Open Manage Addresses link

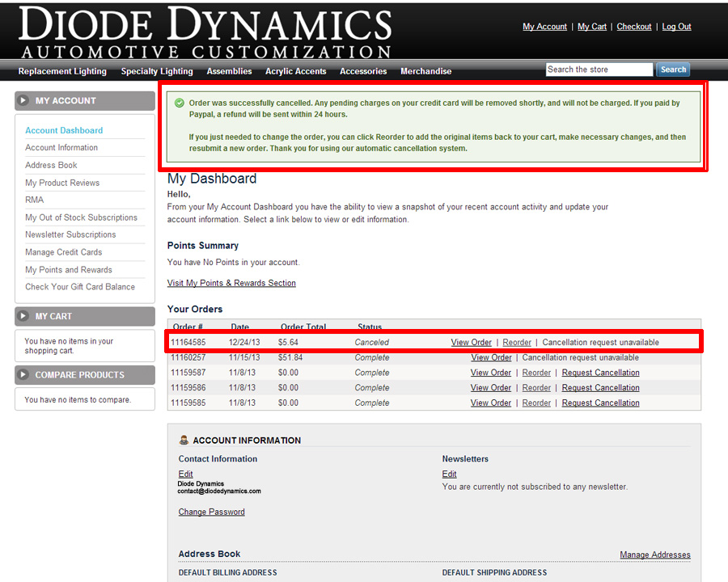coord(655,555)
